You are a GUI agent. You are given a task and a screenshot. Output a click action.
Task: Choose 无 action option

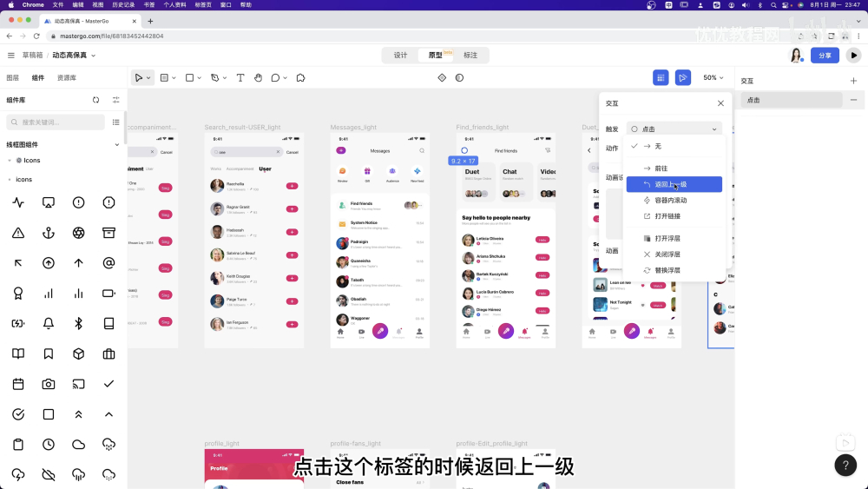coord(674,146)
